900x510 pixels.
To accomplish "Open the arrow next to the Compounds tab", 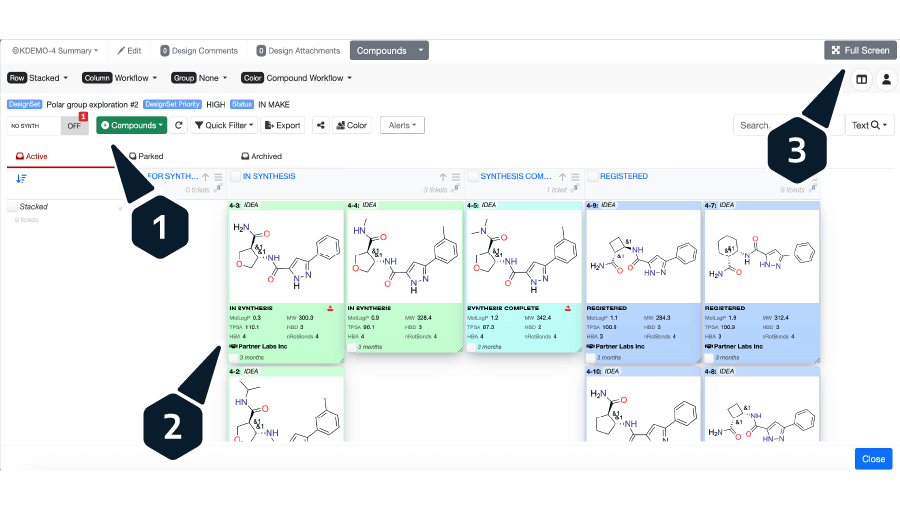I will click(x=421, y=50).
